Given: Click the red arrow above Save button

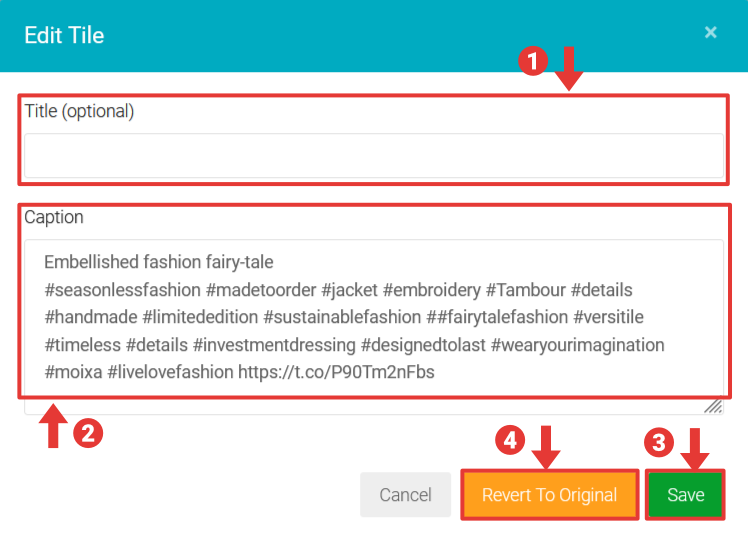Looking at the screenshot, I should [695, 447].
